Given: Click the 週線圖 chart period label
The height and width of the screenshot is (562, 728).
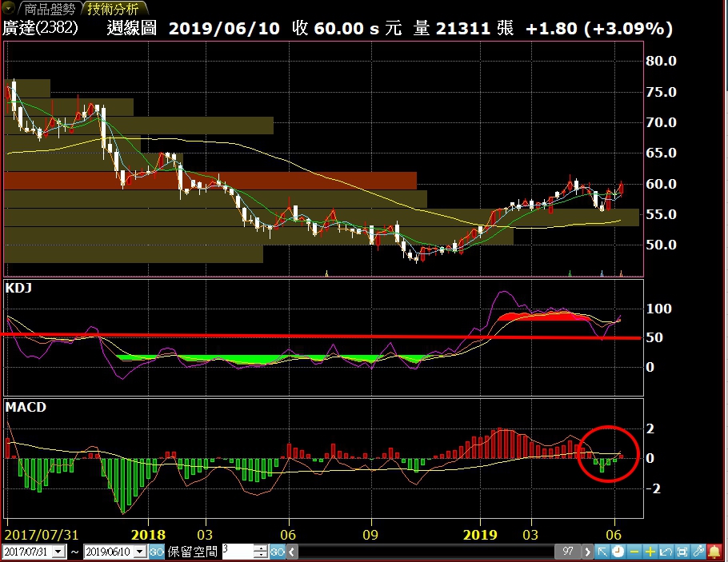Looking at the screenshot, I should [x=131, y=28].
